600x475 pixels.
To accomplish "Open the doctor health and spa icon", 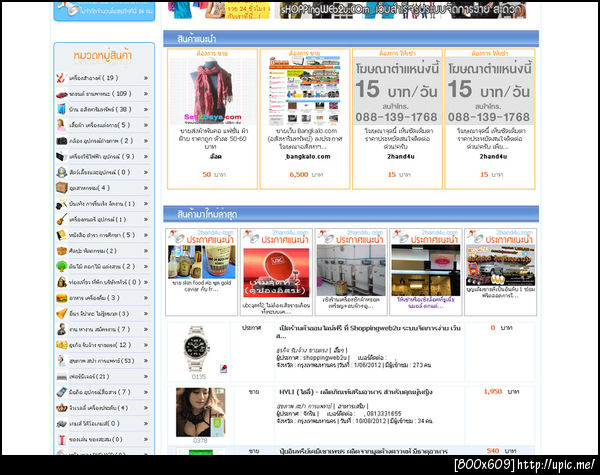I will pos(62,361).
